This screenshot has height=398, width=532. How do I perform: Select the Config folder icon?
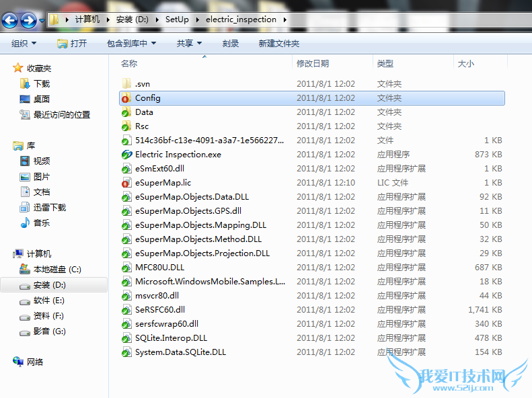[x=126, y=98]
